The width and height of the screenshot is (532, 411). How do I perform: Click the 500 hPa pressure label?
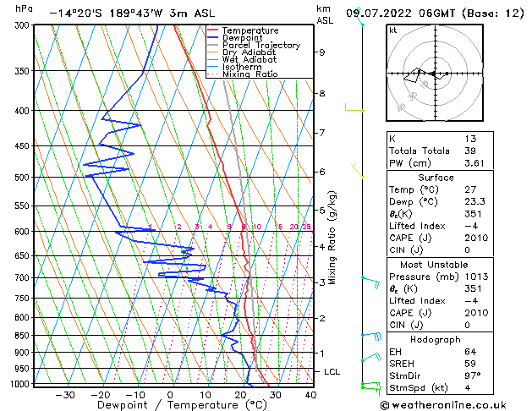pos(24,178)
